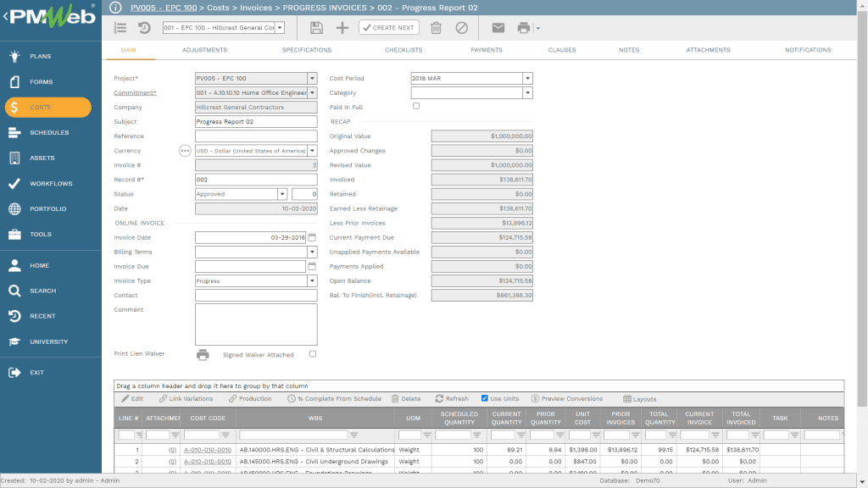Click the Exit icon in sidebar
Image resolution: width=868 pixels, height=488 pixels.
click(x=15, y=373)
